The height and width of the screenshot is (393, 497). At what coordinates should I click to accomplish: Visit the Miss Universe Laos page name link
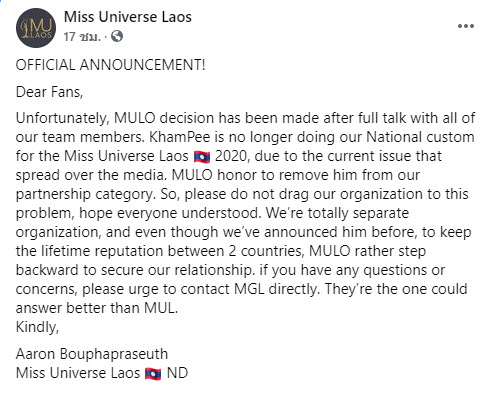coord(128,17)
